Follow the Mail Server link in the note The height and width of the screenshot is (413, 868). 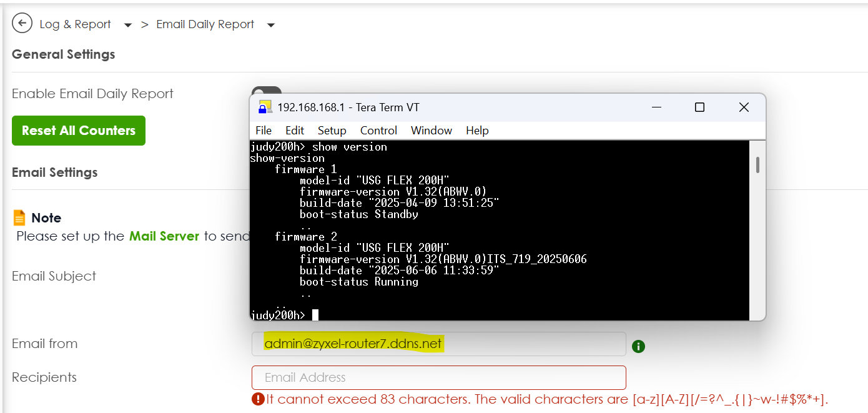click(x=164, y=236)
